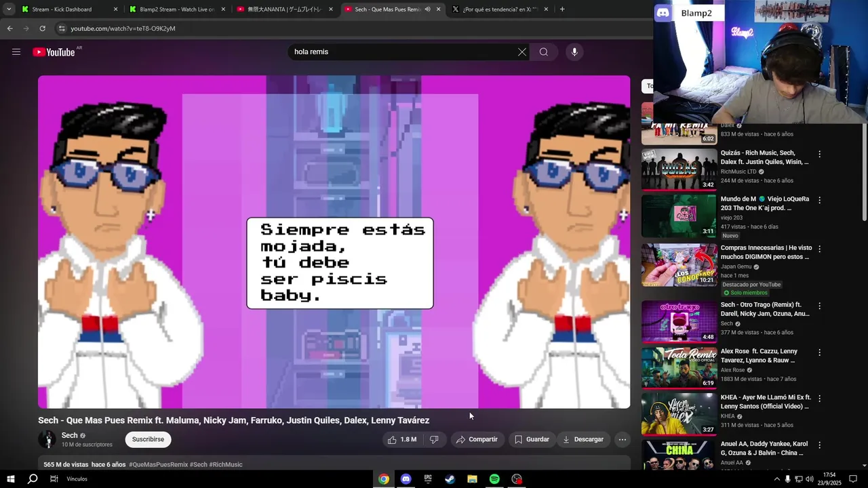Reload the page with the refresh icon
868x488 pixels.
[x=42, y=28]
